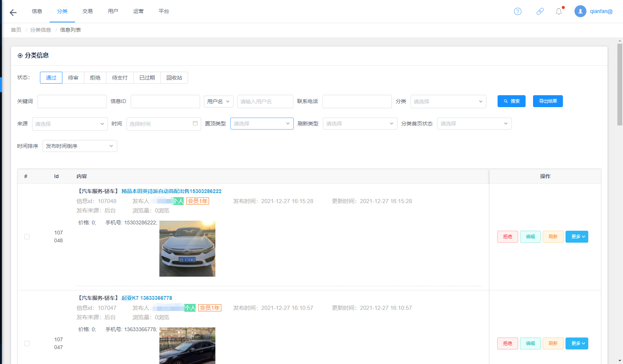Focus the 请输入用户名 input
The width and height of the screenshot is (623, 364).
(265, 102)
